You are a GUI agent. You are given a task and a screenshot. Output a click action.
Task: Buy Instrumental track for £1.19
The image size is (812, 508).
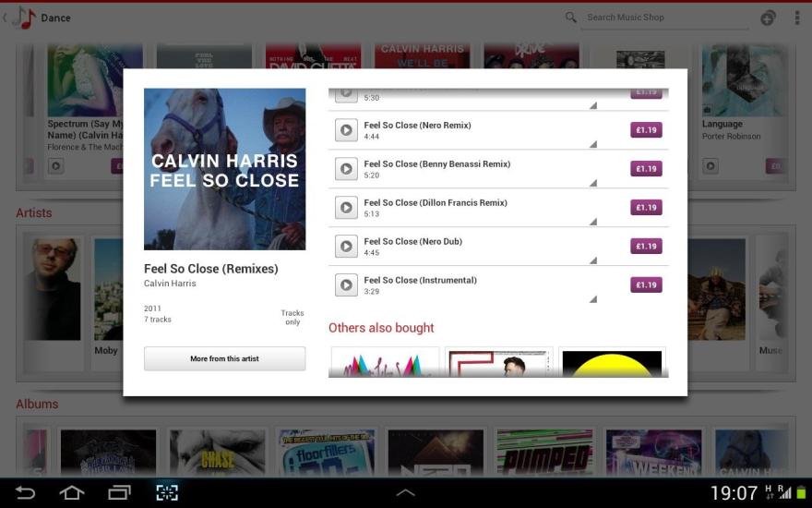coord(646,284)
